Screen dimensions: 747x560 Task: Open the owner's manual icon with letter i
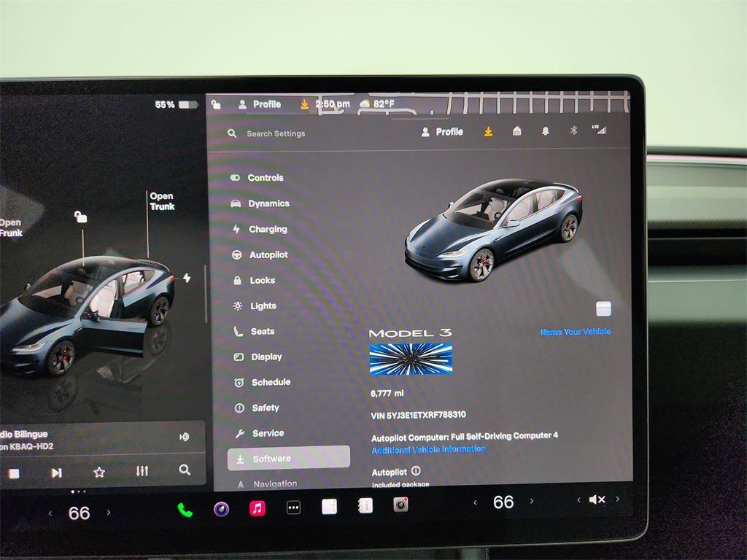(x=365, y=505)
